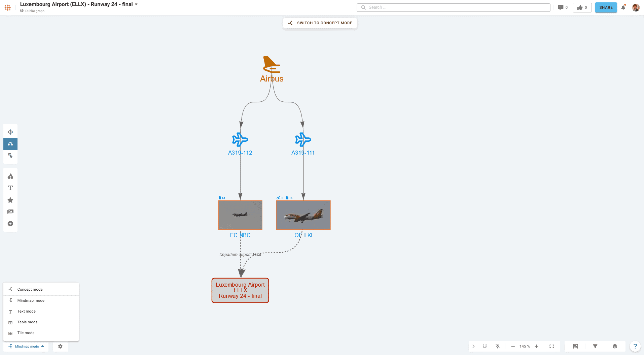Open the user profile avatar
The width and height of the screenshot is (644, 355).
(x=636, y=7)
